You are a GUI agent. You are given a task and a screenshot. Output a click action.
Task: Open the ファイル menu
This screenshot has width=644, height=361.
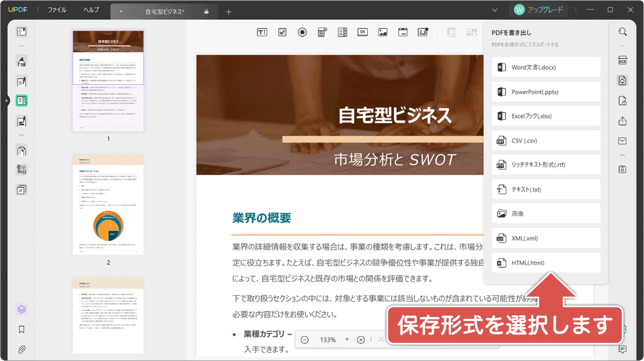57,10
